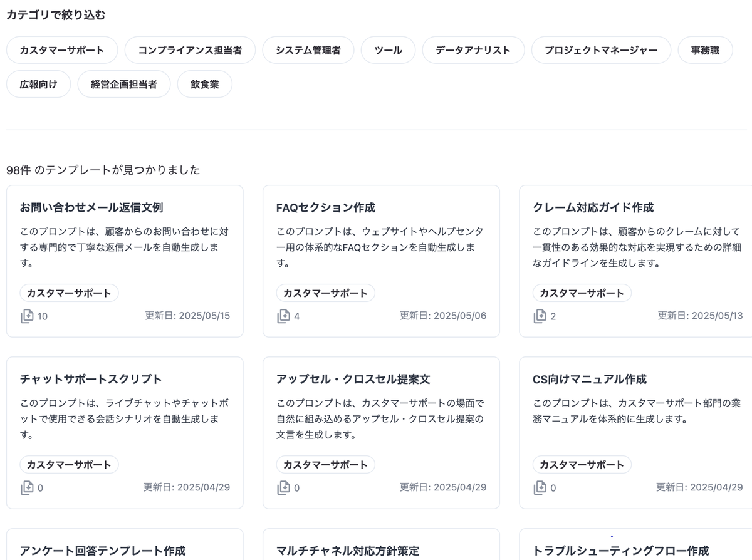Filter by コンプライアンス担当者 category
752x560 pixels.
(x=190, y=50)
